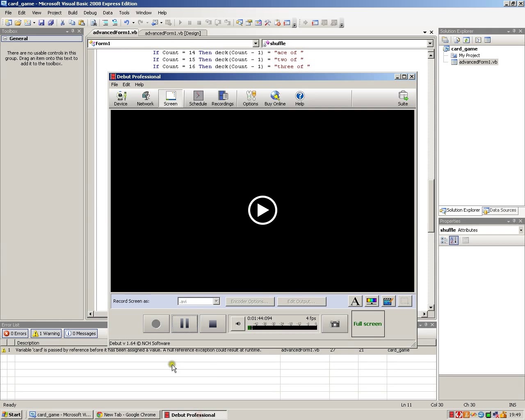Image resolution: width=525 pixels, height=420 pixels.
Task: Select Network source in Debut
Action: pos(145,98)
